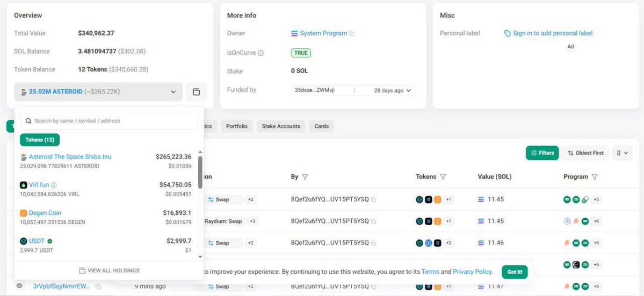This screenshot has width=644, height=296.
Task: Click the System Program logo icon
Action: tap(294, 33)
